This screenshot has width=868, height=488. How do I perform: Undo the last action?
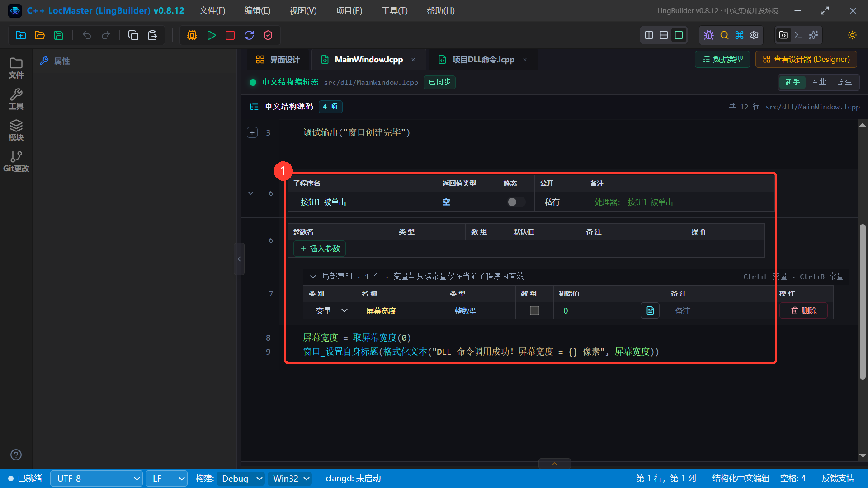click(87, 35)
